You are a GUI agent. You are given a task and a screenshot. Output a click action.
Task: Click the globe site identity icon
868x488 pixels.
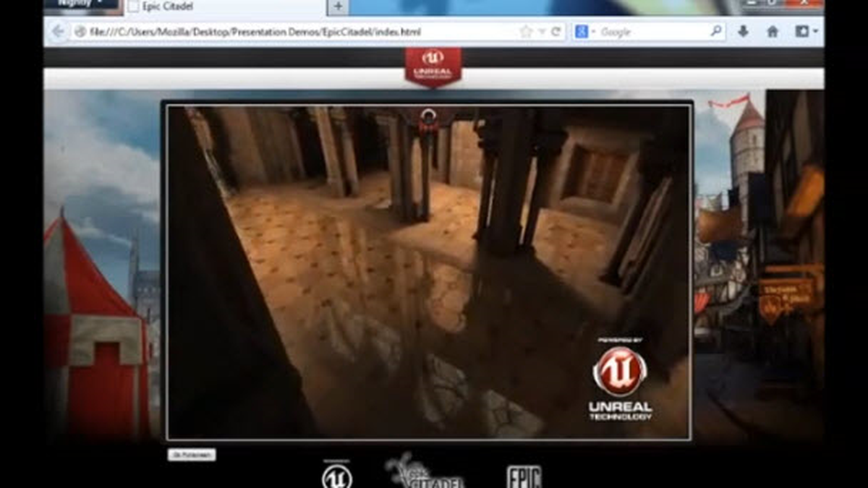pyautogui.click(x=80, y=32)
